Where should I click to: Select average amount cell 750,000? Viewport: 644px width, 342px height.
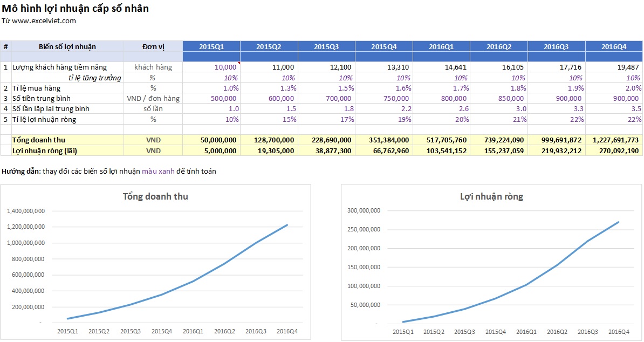[x=384, y=98]
